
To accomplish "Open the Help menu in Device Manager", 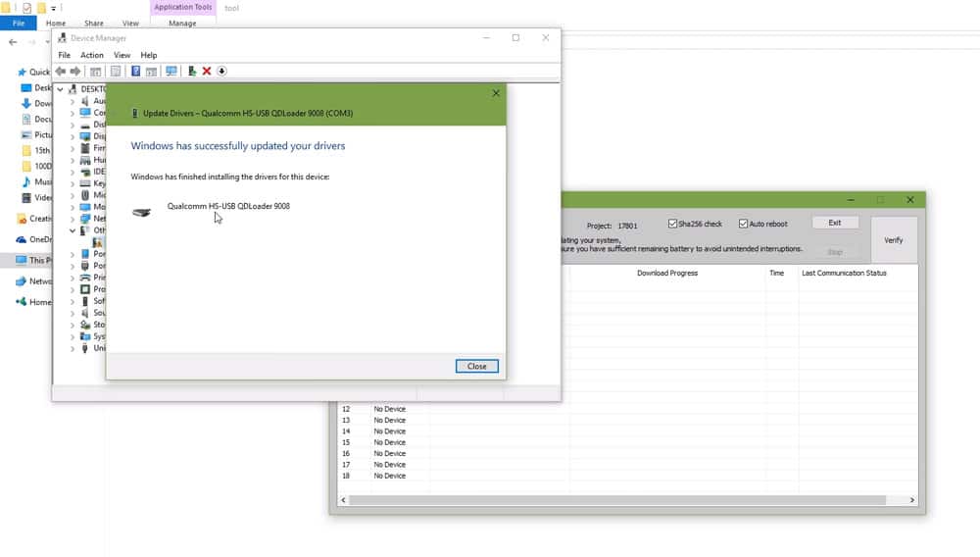I will coord(149,55).
